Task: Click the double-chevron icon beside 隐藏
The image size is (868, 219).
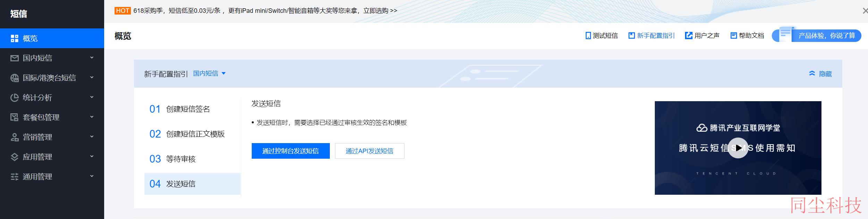Action: pos(812,73)
